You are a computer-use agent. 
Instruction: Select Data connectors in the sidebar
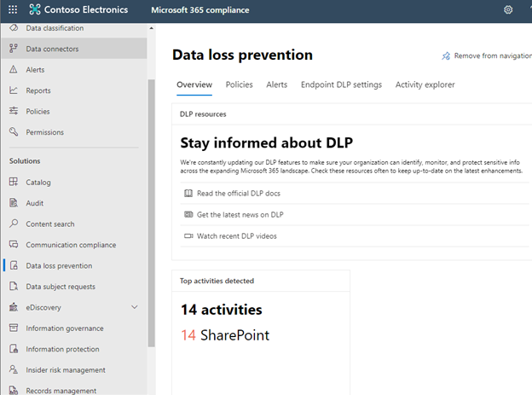tap(74, 49)
